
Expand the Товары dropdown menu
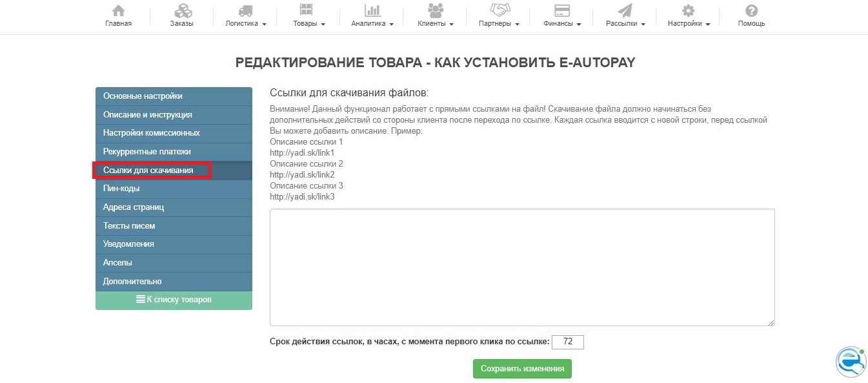[x=308, y=24]
